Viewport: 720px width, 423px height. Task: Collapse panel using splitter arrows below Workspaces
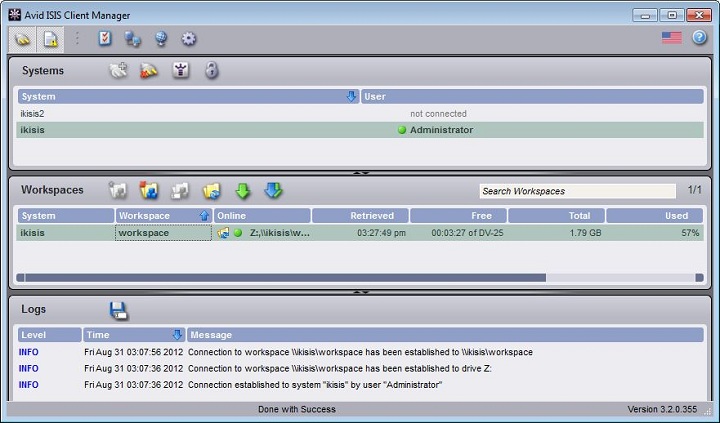tap(361, 292)
